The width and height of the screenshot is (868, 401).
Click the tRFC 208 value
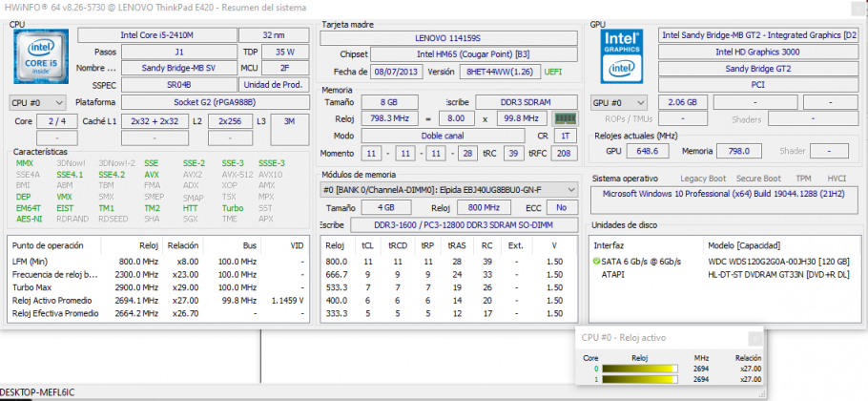[x=564, y=154]
